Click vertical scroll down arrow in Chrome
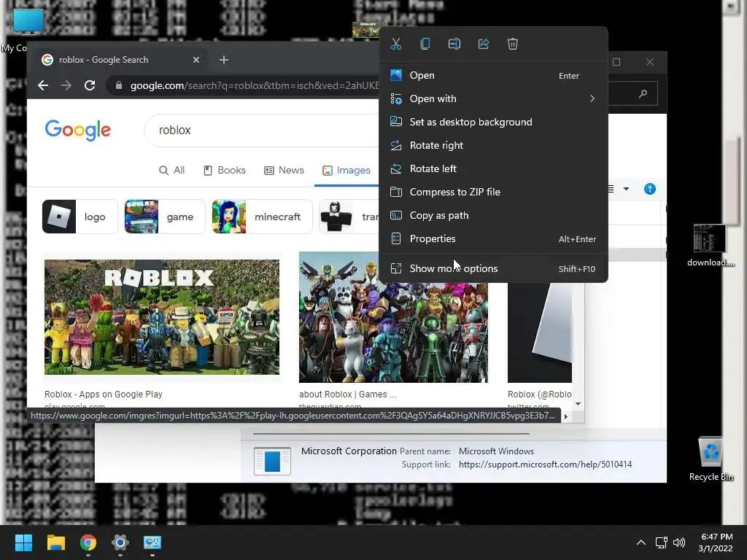The width and height of the screenshot is (747, 560). [x=578, y=404]
